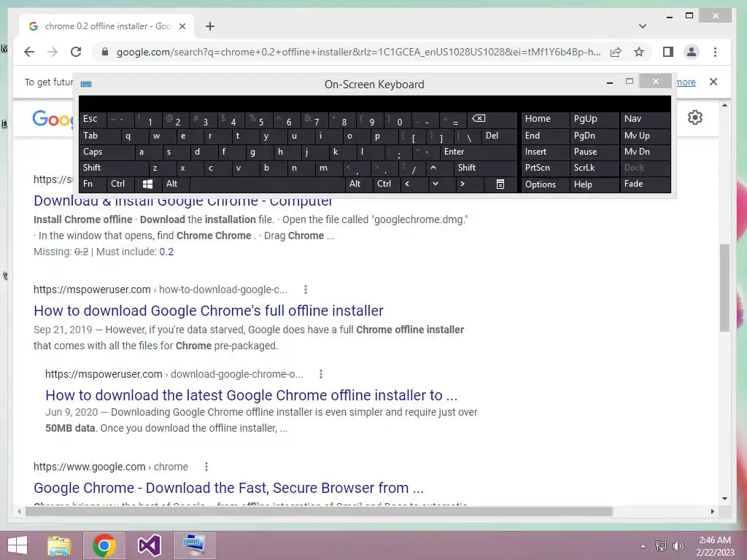Open Options on On-Screen Keyboard
The width and height of the screenshot is (747, 560).
pos(545,184)
